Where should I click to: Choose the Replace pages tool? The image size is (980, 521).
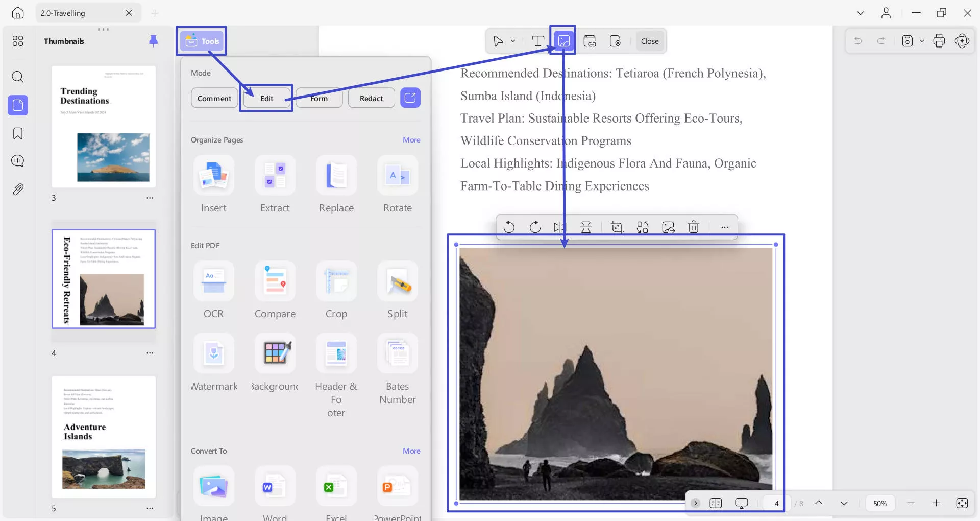tap(336, 185)
